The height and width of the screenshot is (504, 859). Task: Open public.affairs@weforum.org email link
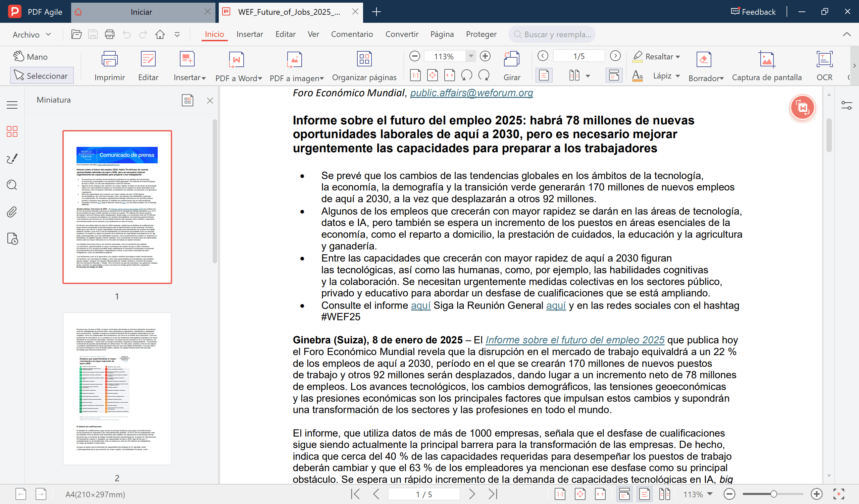pos(471,93)
